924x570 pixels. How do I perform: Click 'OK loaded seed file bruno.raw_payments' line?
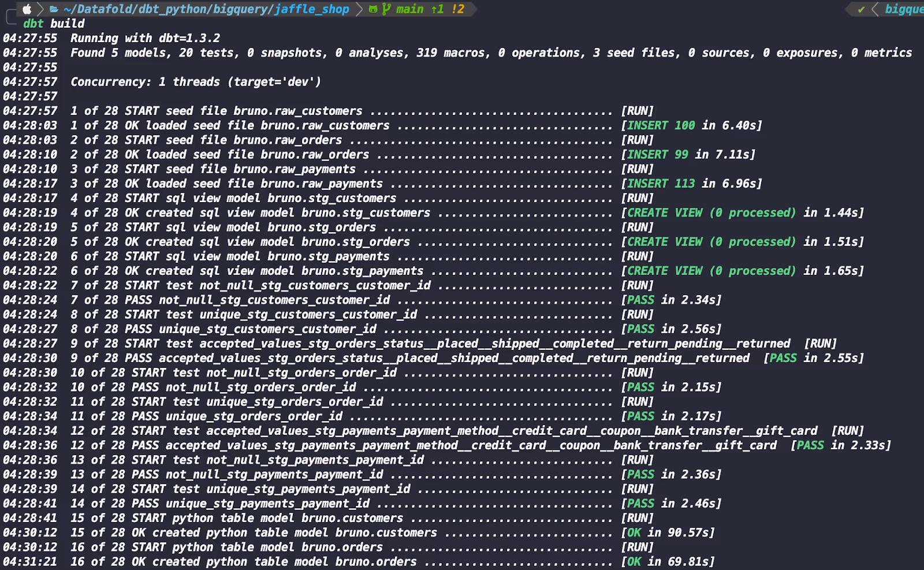click(x=254, y=183)
